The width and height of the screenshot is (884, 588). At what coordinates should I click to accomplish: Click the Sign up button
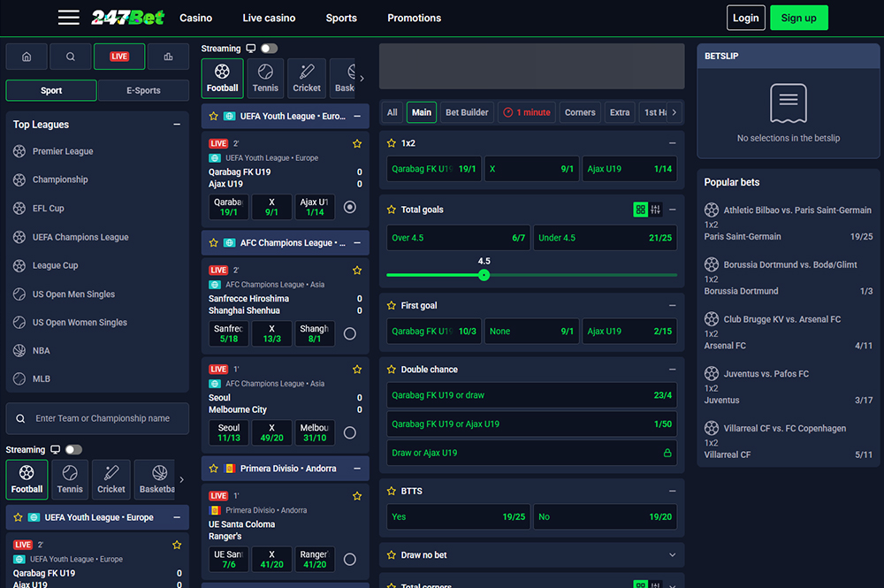(x=798, y=18)
